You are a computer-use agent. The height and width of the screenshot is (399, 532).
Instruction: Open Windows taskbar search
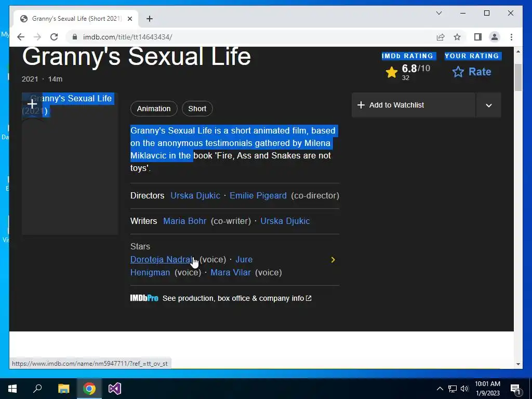coord(37,389)
